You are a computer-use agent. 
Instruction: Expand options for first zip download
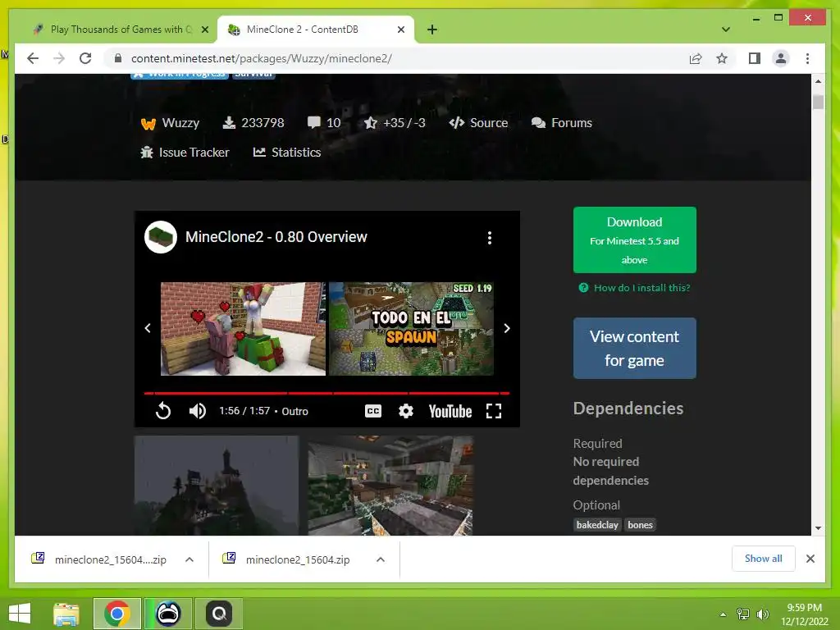coord(189,559)
